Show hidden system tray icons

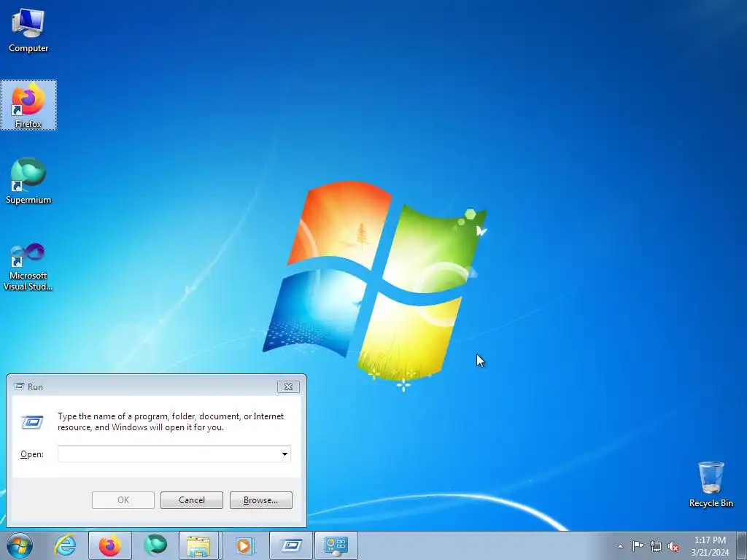tap(620, 546)
